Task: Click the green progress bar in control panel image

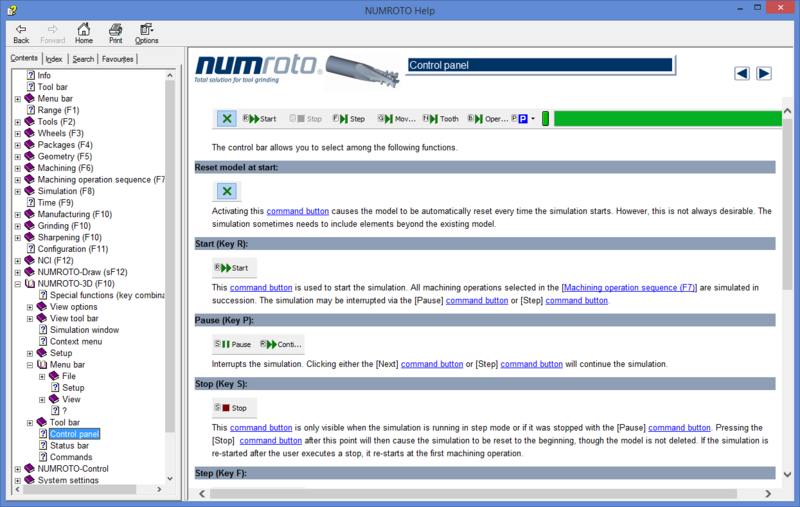Action: pos(667,118)
